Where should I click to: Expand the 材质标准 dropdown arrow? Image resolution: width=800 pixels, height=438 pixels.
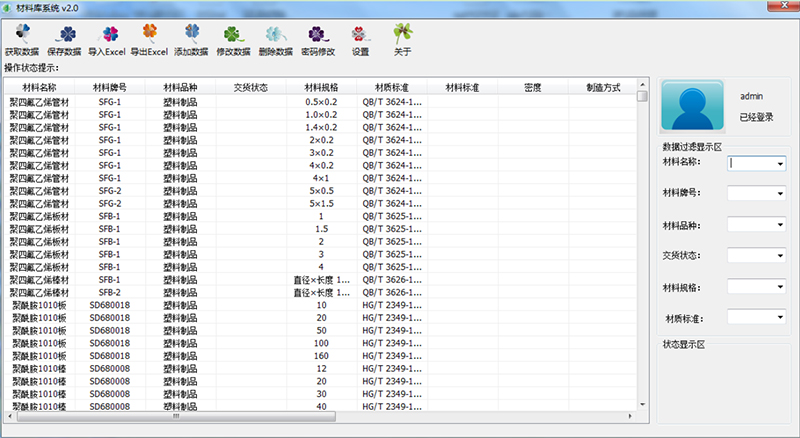780,317
